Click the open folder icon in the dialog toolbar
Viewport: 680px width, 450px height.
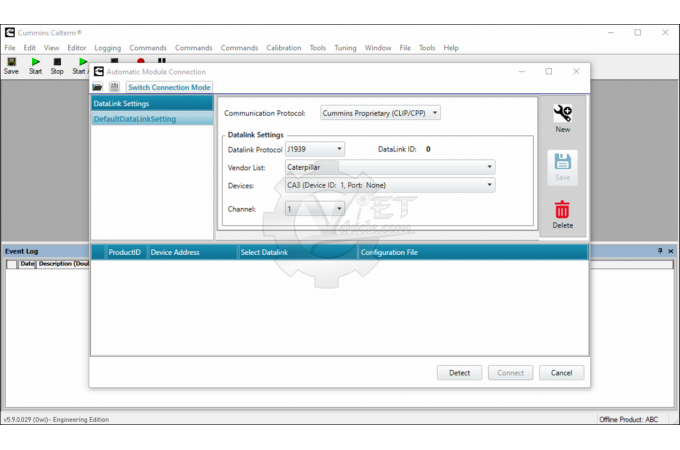[97, 87]
